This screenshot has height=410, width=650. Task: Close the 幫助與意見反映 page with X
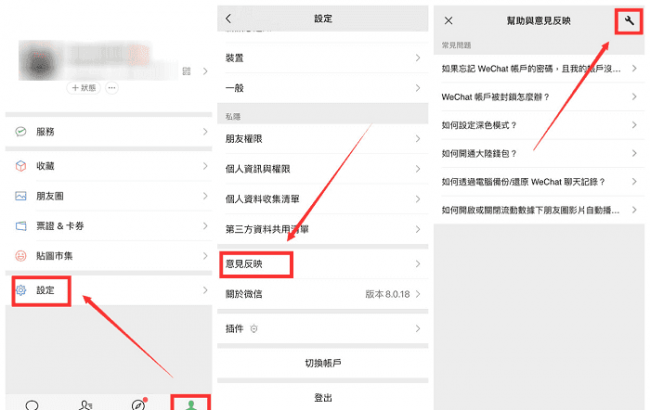(449, 20)
